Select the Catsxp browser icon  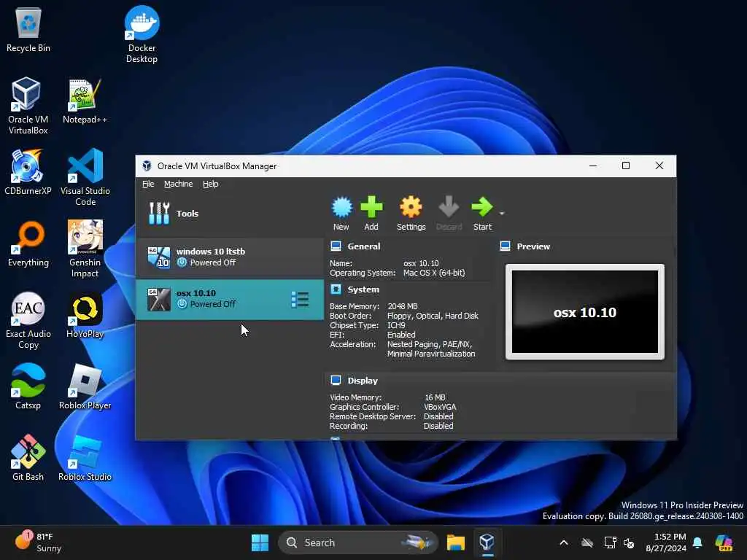click(28, 386)
